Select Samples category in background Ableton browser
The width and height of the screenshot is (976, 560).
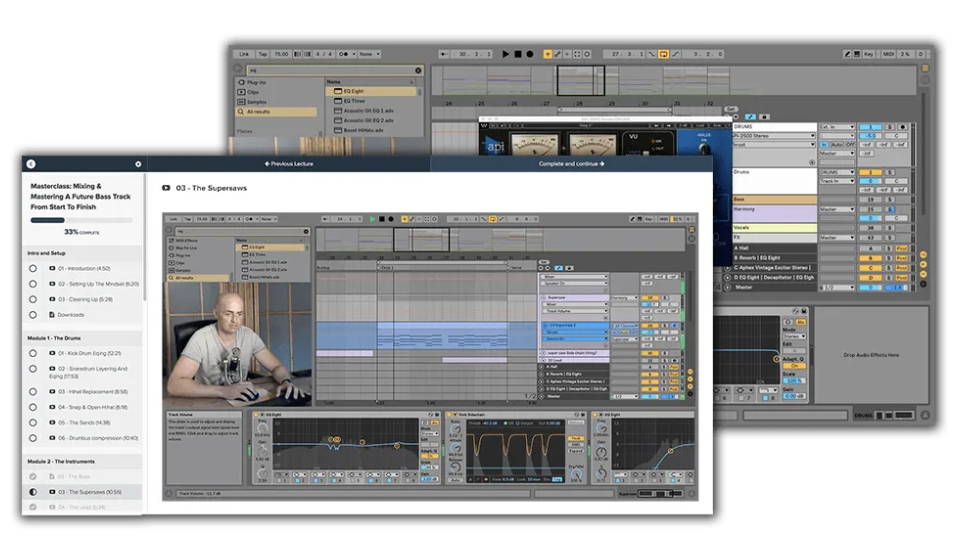(256, 101)
